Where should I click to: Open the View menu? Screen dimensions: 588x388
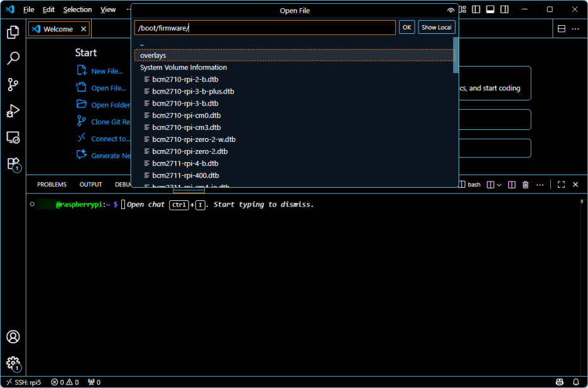tap(108, 10)
